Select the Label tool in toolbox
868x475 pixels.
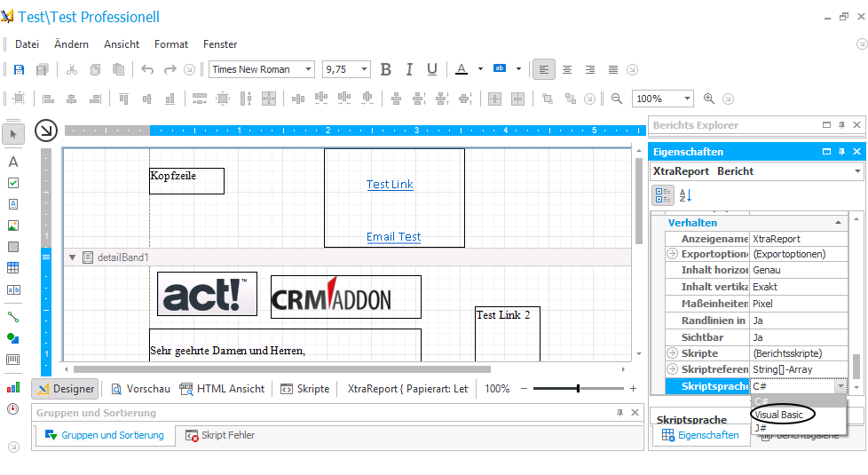coord(13,162)
